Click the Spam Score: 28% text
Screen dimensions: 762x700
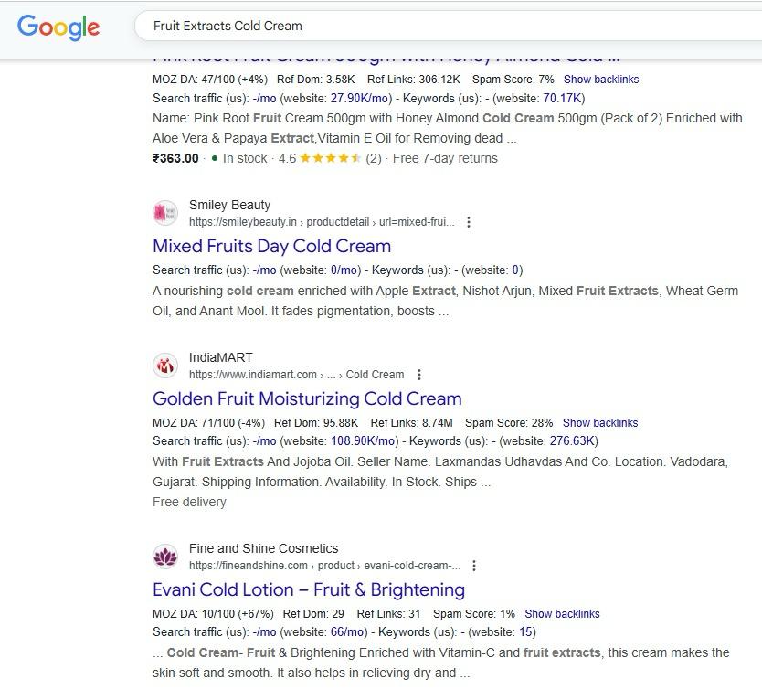click(x=509, y=423)
